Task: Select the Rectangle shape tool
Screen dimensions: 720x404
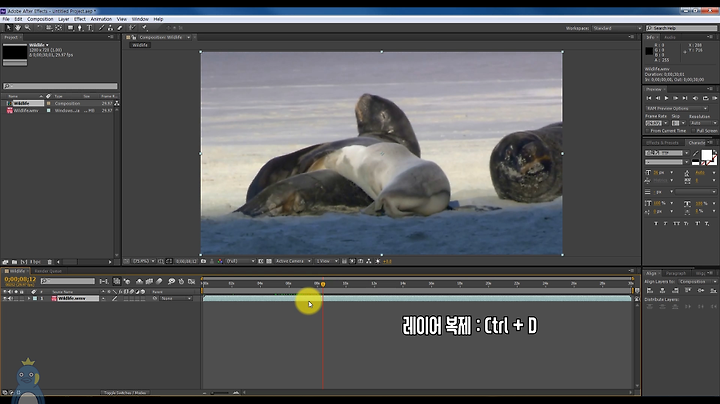Action: (70, 28)
